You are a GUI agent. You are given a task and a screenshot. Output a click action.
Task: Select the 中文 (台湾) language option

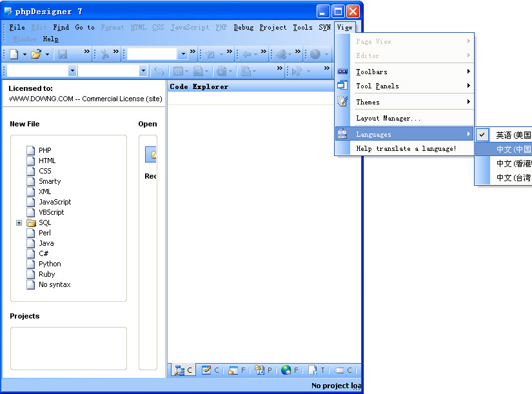coord(504,177)
